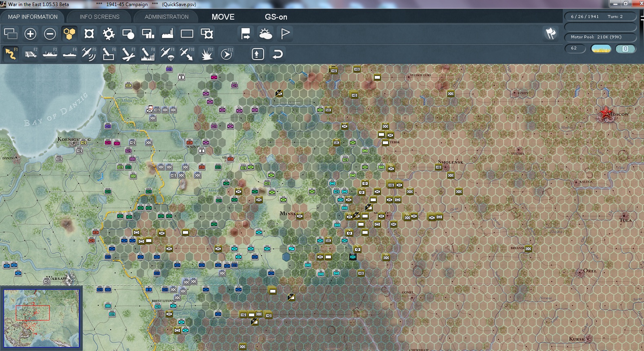This screenshot has width=644, height=351.
Task: Zoom out the map with minus icon
Action: [x=50, y=33]
